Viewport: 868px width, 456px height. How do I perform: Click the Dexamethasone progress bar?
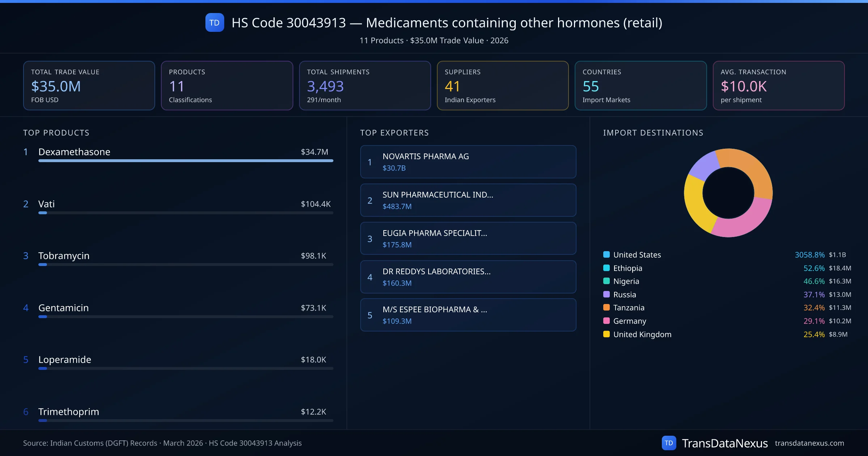point(186,161)
